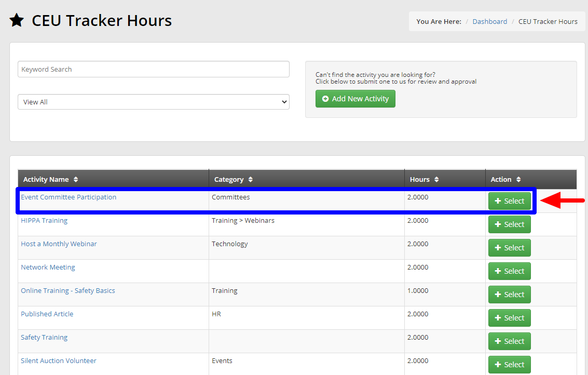Select the Safety Training activity
The height and width of the screenshot is (375, 588).
pos(509,341)
